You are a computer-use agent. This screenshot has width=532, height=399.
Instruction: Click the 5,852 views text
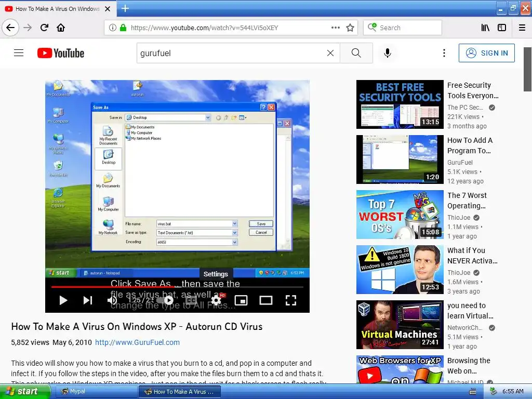30,342
